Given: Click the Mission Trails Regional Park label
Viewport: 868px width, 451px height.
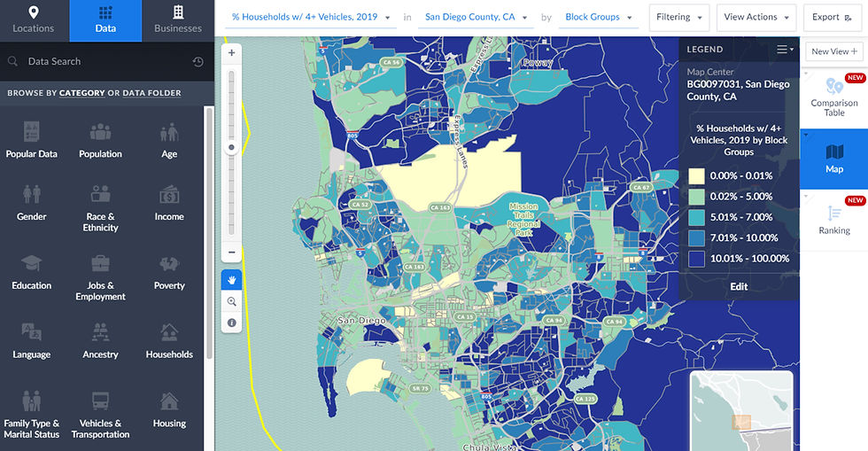Looking at the screenshot, I should coord(523,220).
